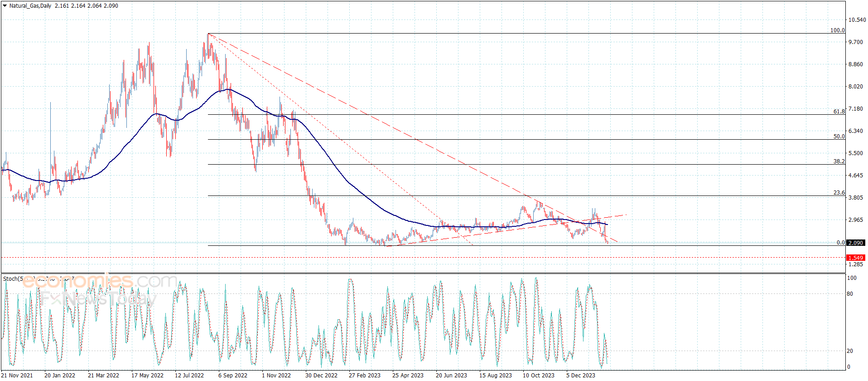Click the 12 Jul 2022 date label
The height and width of the screenshot is (381, 868).
(189, 375)
